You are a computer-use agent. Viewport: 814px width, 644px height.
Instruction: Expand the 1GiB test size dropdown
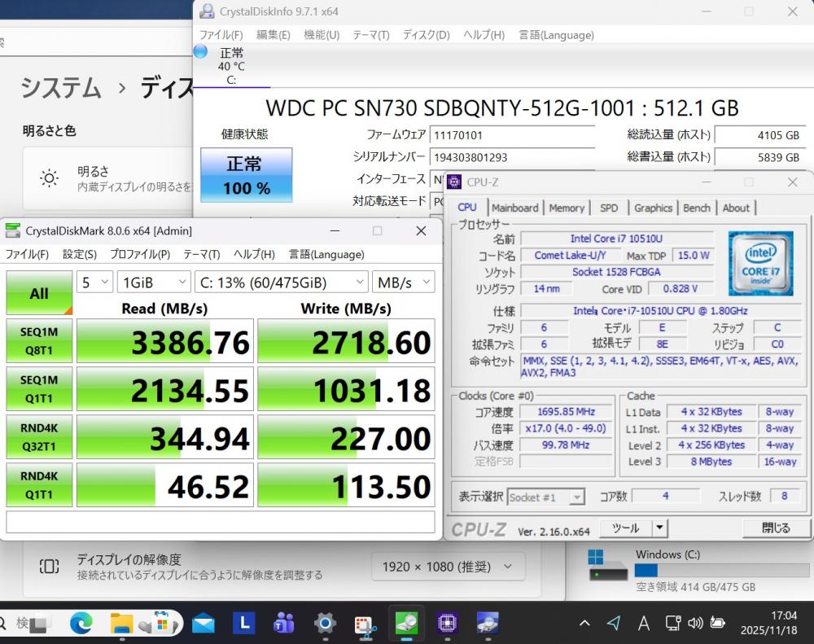pos(154,283)
